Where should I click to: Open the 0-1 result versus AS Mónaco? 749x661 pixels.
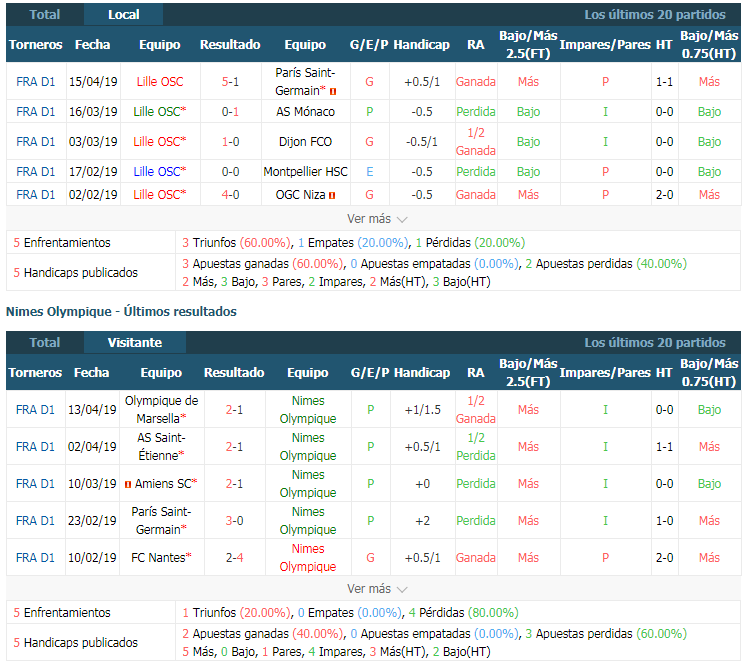coord(230,112)
